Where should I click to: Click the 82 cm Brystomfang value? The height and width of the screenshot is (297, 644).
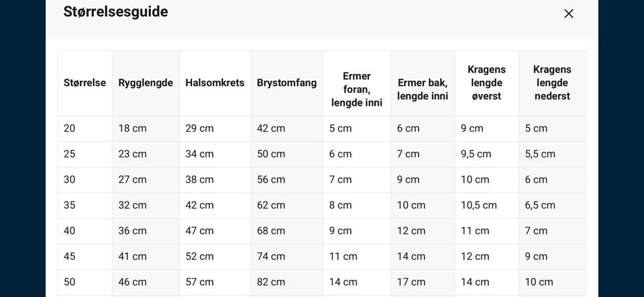pyautogui.click(x=271, y=282)
